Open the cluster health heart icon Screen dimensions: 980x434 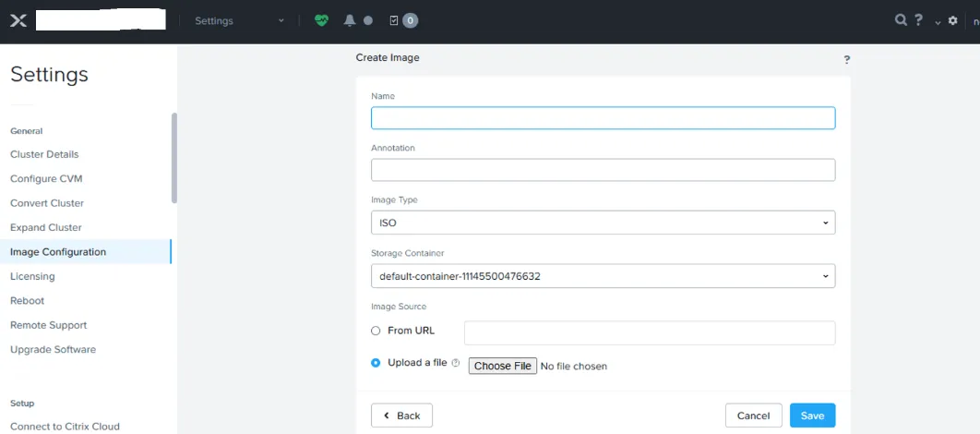coord(321,20)
